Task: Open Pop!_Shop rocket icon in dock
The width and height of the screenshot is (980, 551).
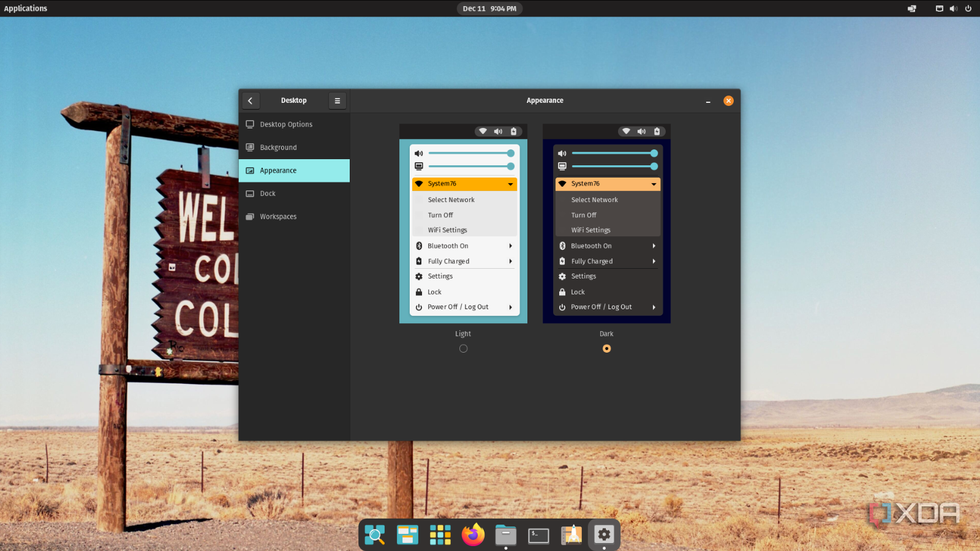Action: (571, 535)
